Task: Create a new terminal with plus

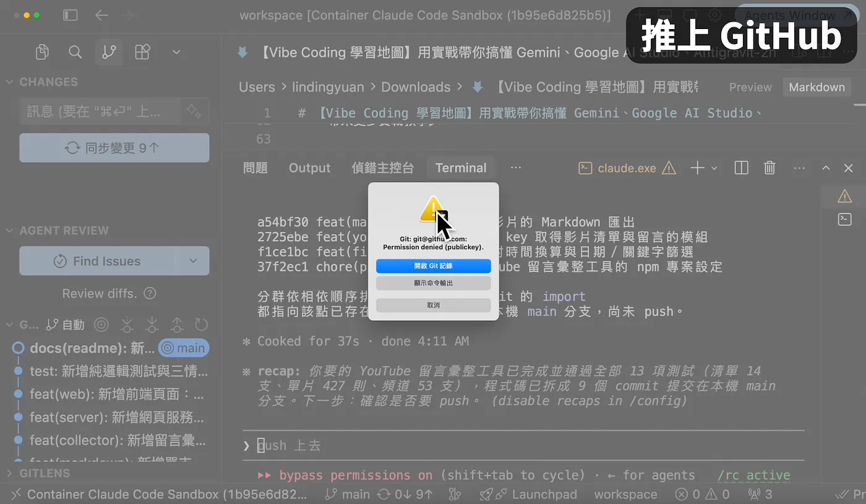Action: [x=697, y=168]
